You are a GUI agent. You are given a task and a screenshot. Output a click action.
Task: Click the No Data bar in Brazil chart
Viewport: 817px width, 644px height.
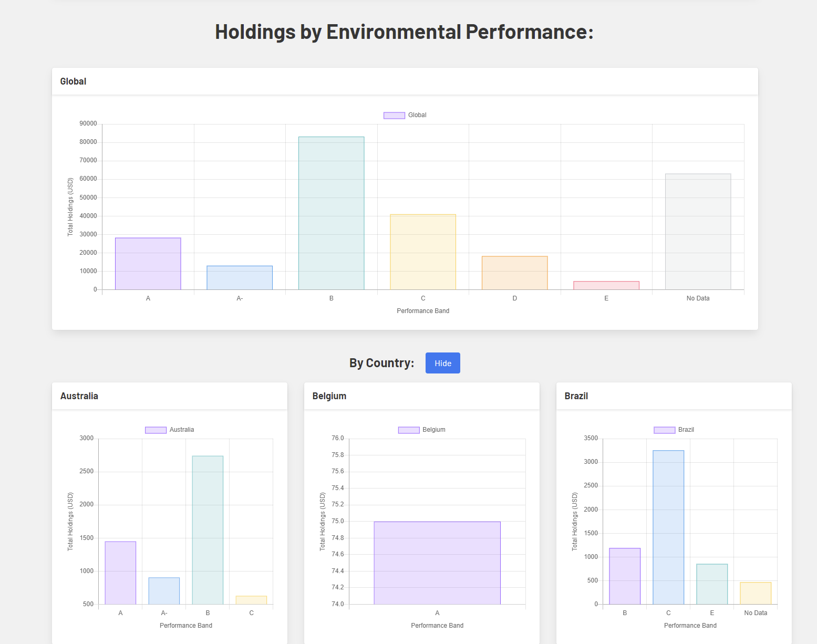tap(756, 593)
